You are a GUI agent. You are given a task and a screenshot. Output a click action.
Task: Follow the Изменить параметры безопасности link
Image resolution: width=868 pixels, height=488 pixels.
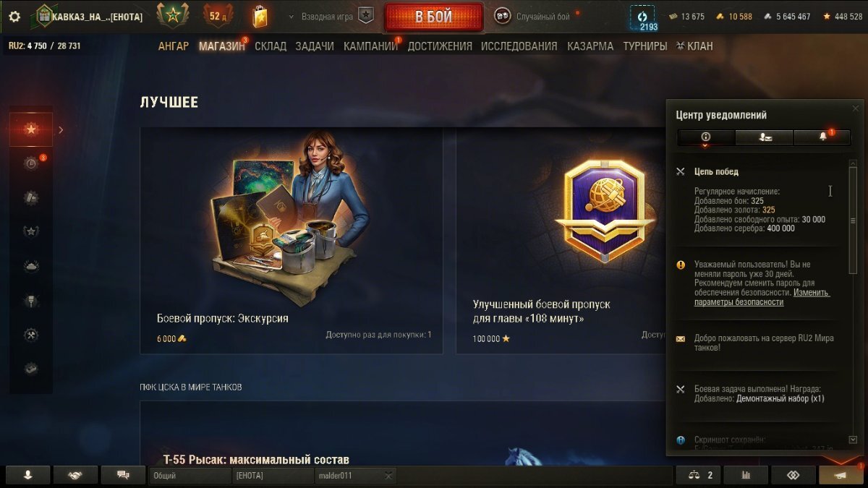[x=762, y=298]
